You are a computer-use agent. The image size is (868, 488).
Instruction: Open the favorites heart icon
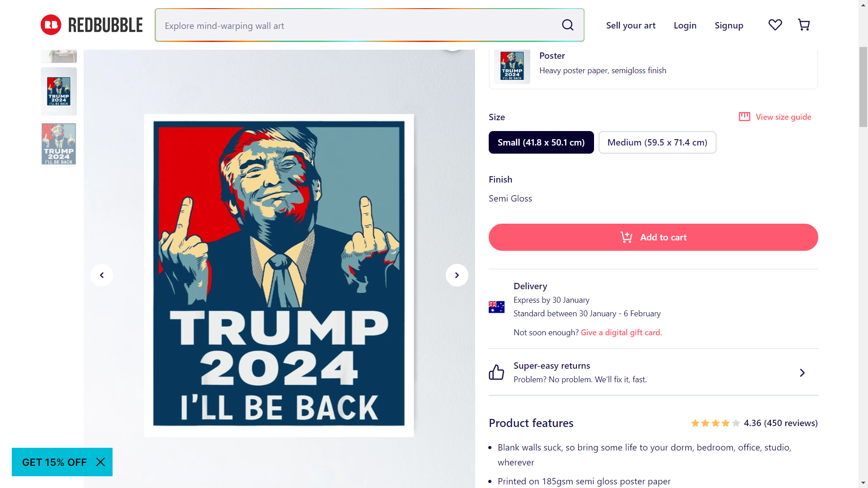point(775,25)
